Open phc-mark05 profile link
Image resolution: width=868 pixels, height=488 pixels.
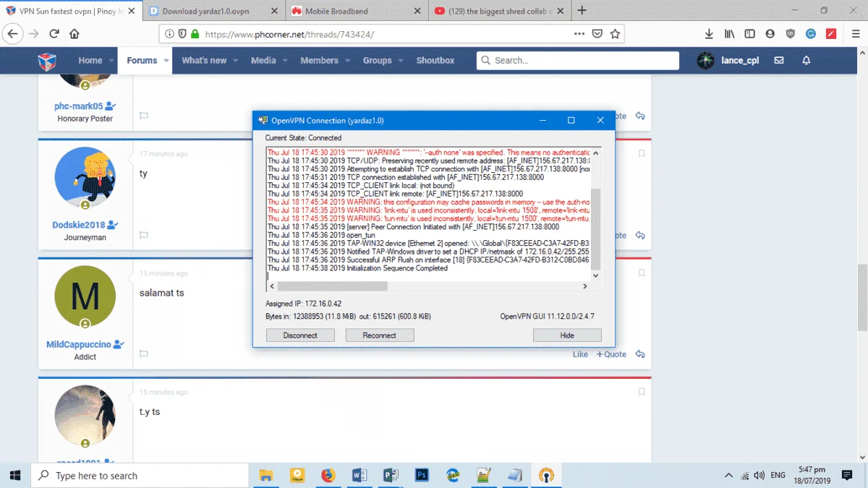tap(79, 106)
